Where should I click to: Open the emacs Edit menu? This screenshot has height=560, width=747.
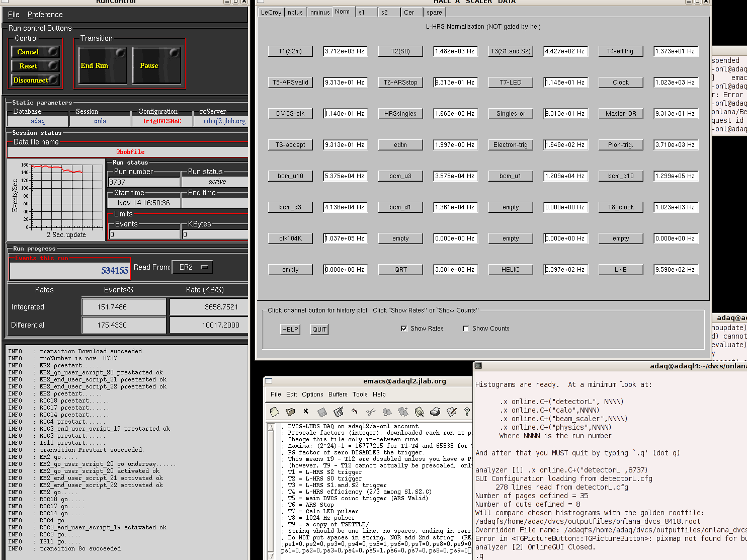click(x=292, y=394)
